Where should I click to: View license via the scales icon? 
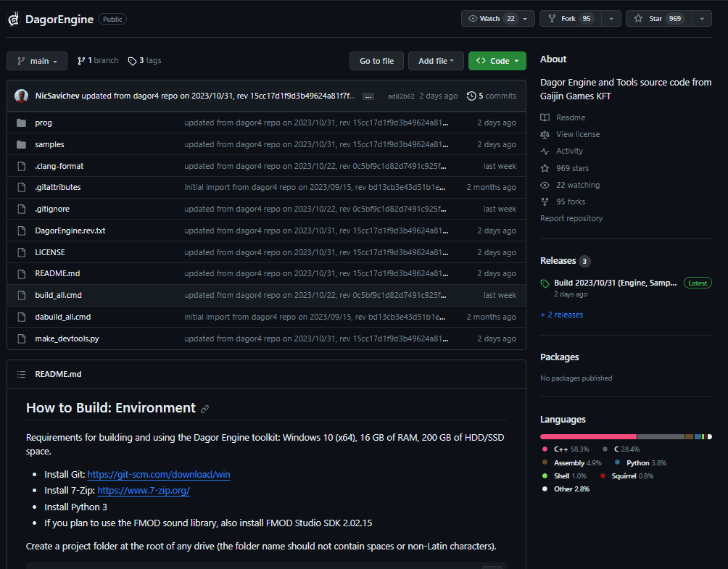click(544, 133)
